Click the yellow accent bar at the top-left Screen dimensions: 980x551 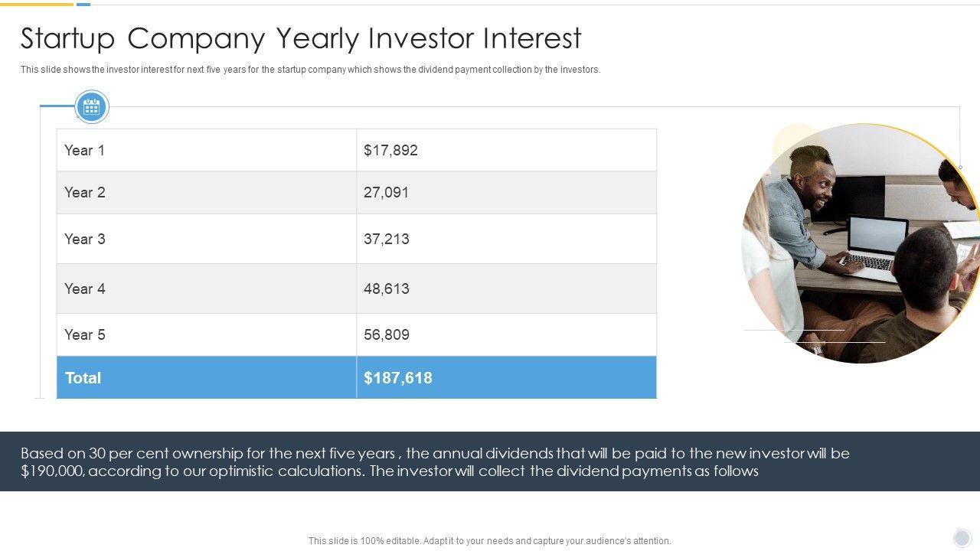click(36, 4)
